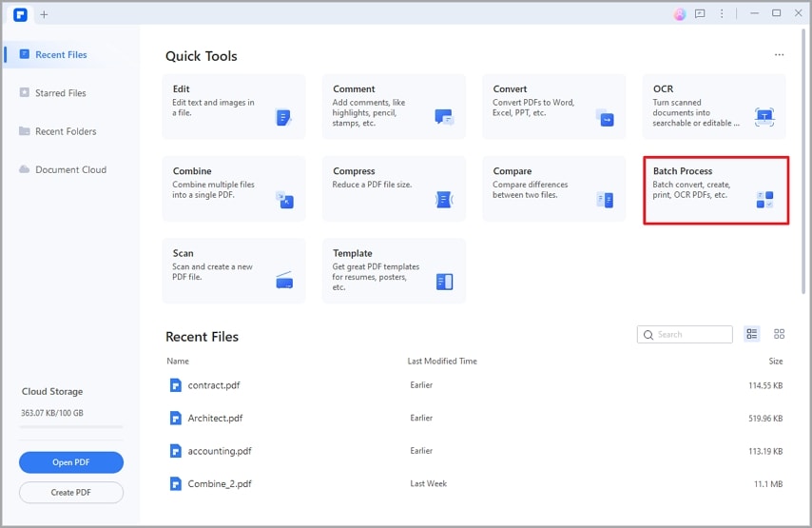Click the vertical scrollbar on the right

[803, 161]
